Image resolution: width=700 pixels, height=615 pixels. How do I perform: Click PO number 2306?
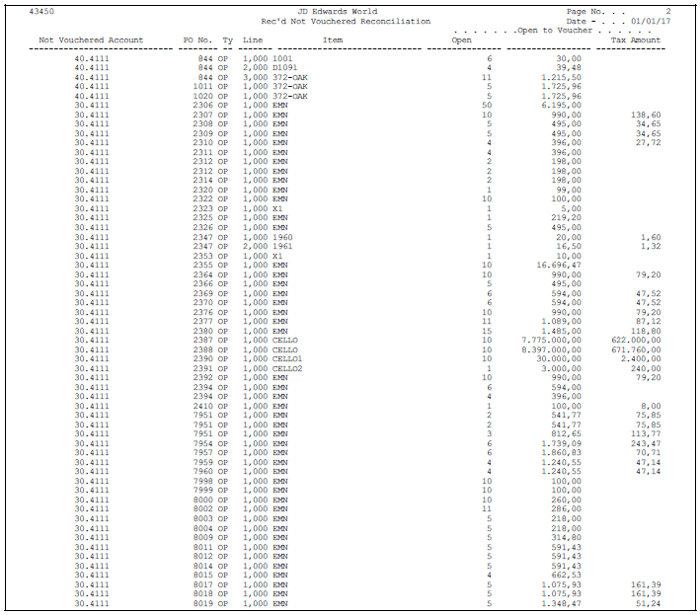point(202,105)
